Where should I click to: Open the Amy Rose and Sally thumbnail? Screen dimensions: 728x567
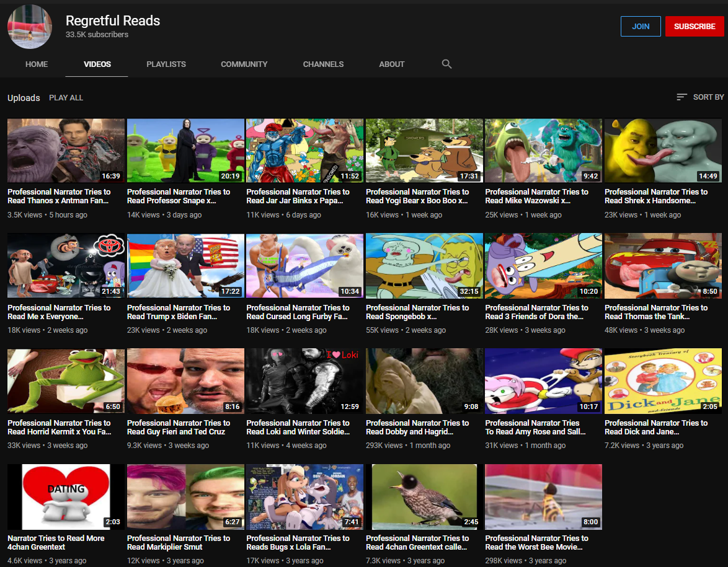point(544,381)
